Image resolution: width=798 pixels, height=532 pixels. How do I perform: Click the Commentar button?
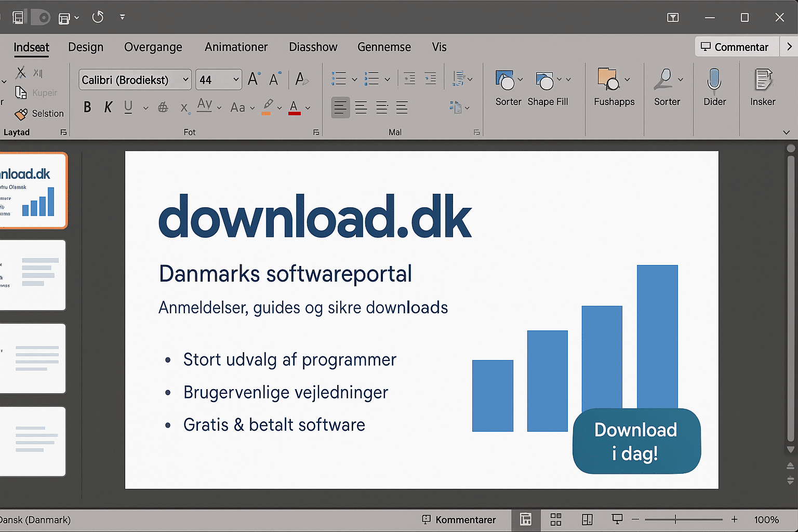(x=736, y=47)
